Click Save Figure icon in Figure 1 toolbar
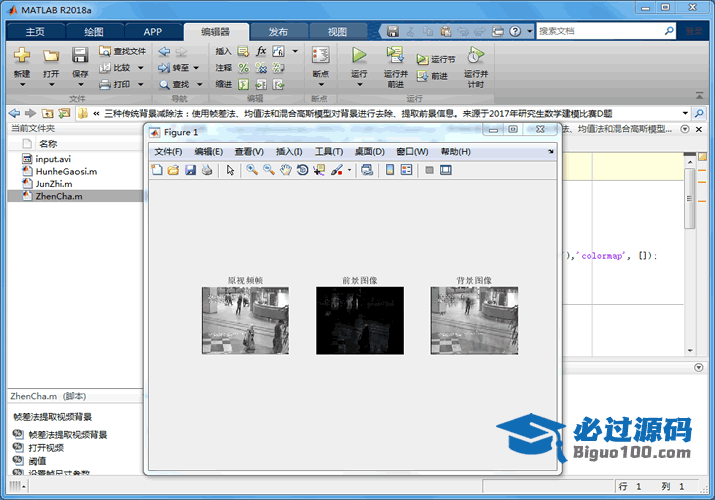Viewport: 715px width, 500px height. pos(190,170)
